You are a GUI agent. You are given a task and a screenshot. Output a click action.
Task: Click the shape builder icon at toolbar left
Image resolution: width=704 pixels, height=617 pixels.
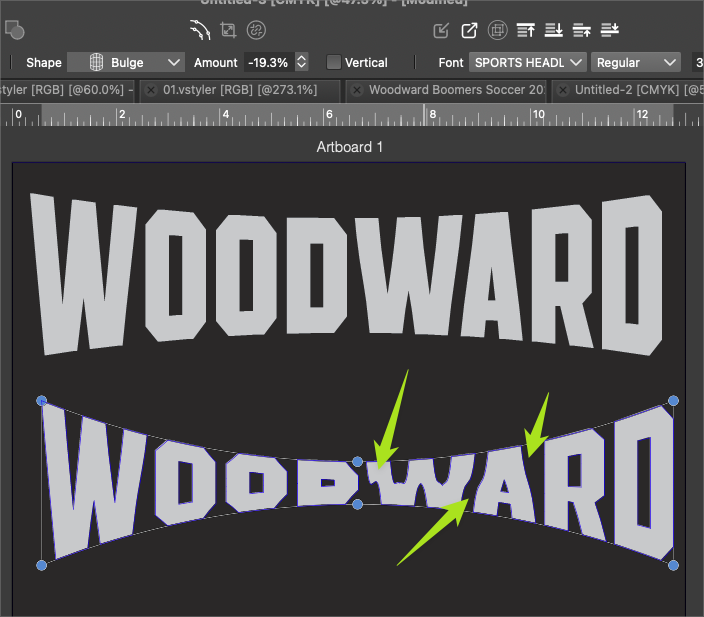[15, 30]
